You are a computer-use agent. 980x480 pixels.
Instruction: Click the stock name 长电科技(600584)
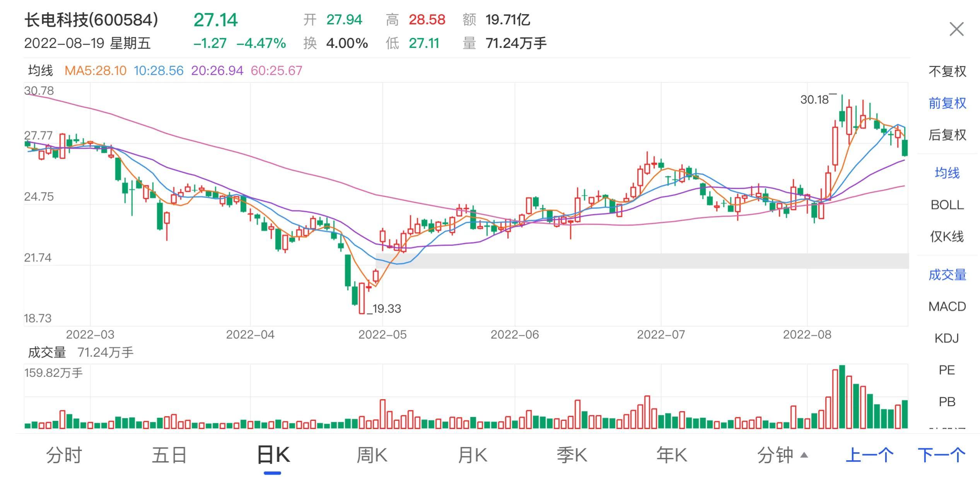tap(91, 20)
